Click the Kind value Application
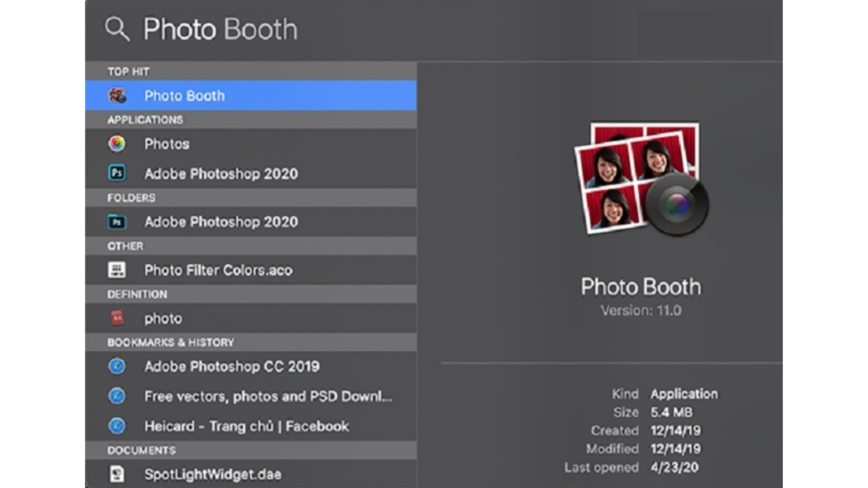Viewport: 868px width, 488px height. (x=684, y=394)
